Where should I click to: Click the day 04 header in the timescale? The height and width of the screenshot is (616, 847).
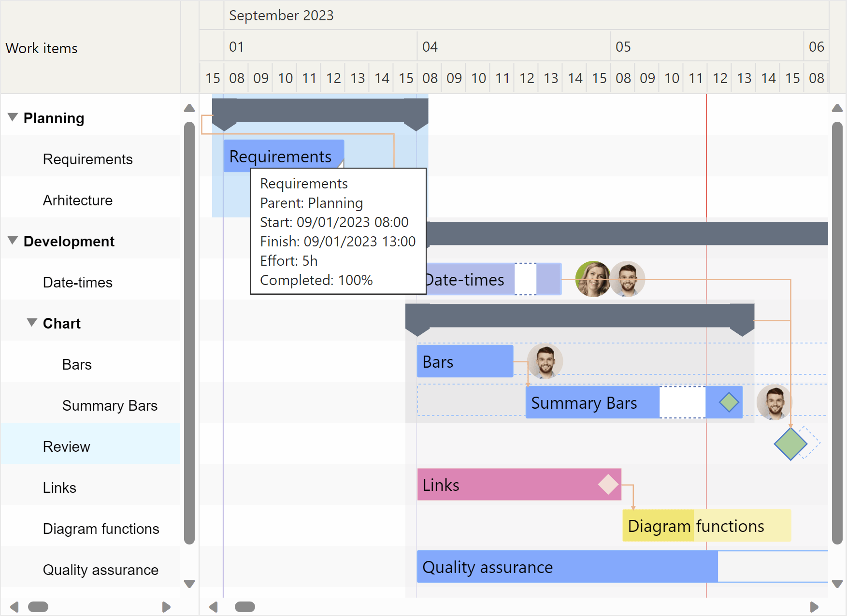pos(430,47)
